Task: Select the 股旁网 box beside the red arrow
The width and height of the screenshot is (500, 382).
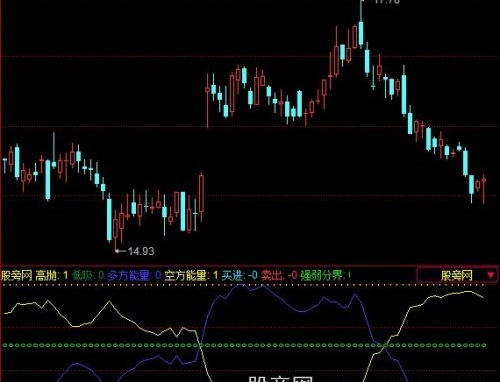Action: pyautogui.click(x=457, y=275)
